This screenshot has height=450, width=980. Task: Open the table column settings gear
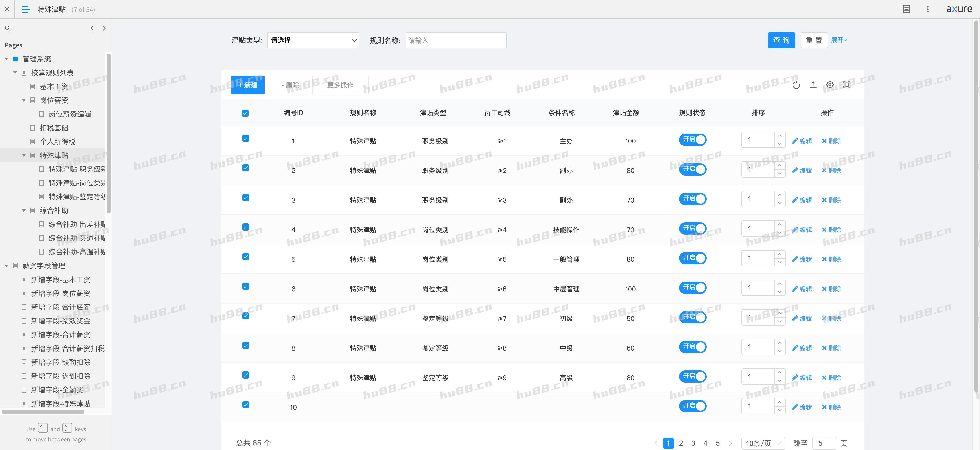click(830, 85)
